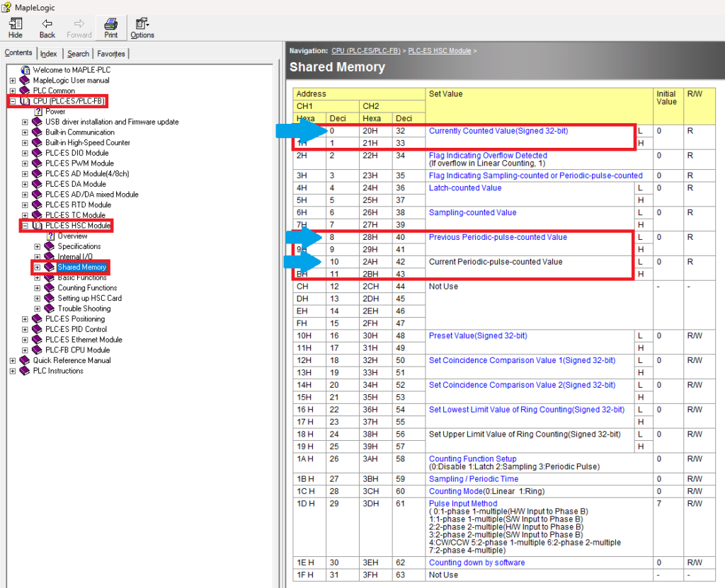Image resolution: width=725 pixels, height=588 pixels.
Task: Click CPU (PLC-ES/PLC-FB) navigation breadcrumb link
Action: point(367,51)
